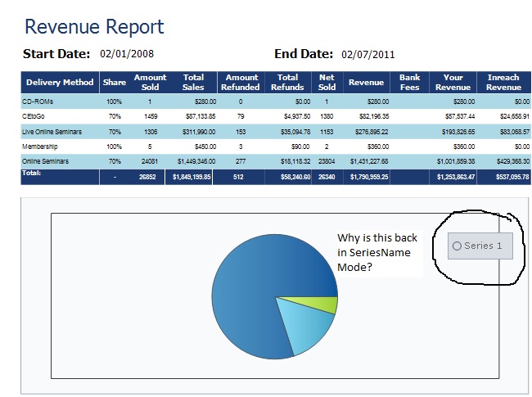Click the Revenue Report title
The width and height of the screenshot is (532, 397).
[x=94, y=27]
